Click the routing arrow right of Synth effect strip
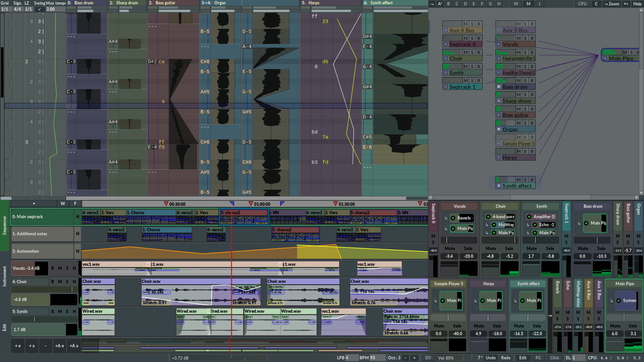 550,316
